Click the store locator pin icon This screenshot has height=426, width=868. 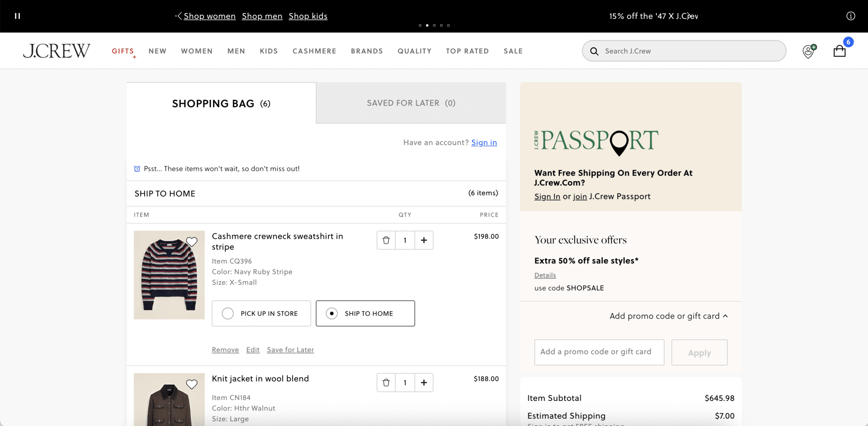pos(808,52)
